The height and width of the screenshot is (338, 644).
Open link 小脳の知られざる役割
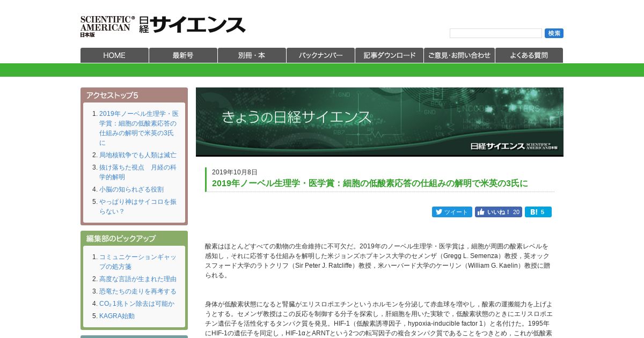click(131, 189)
